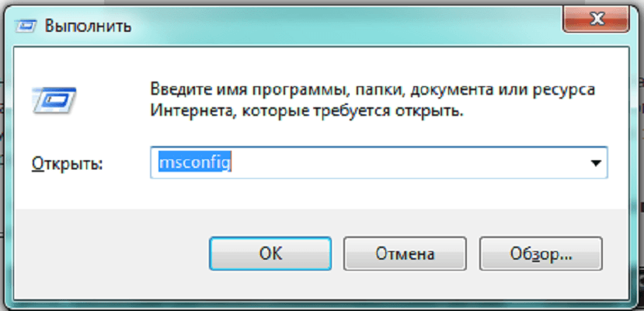Click the small Run icon in title bar

pos(26,26)
